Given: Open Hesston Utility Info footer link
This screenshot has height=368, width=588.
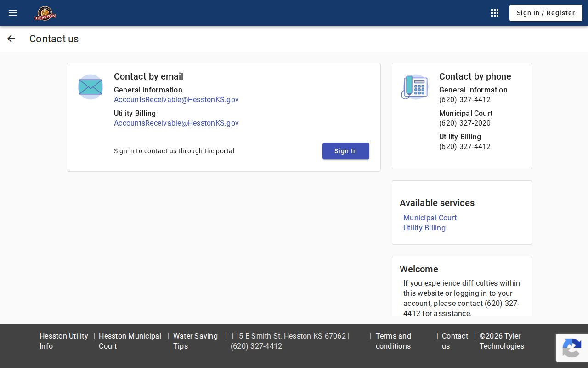Looking at the screenshot, I should point(64,341).
